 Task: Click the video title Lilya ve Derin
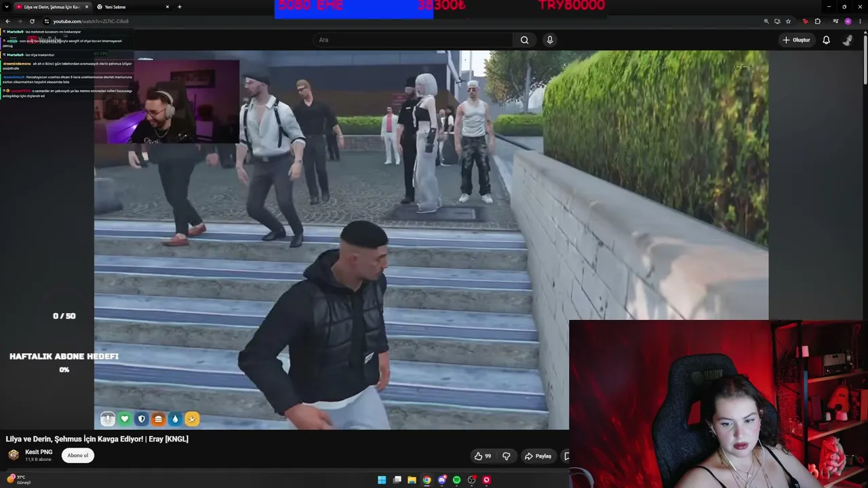[97, 439]
